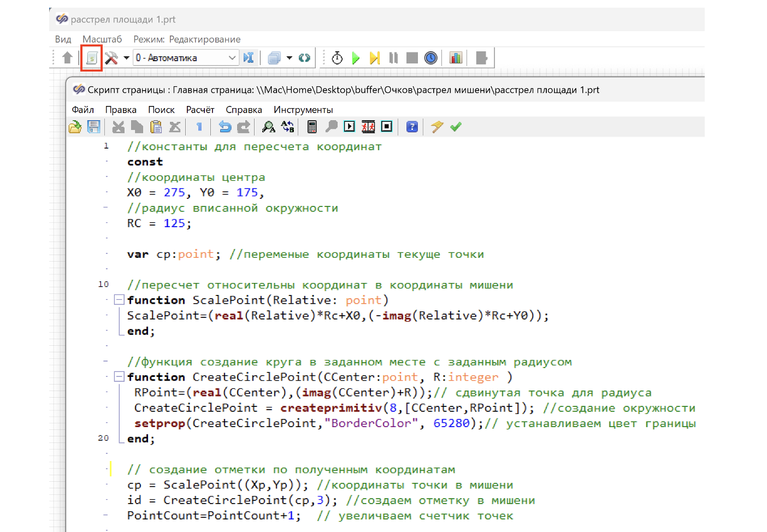Open the bar chart icon in toolbar
Viewport: 767px width, 532px height.
[x=456, y=58]
